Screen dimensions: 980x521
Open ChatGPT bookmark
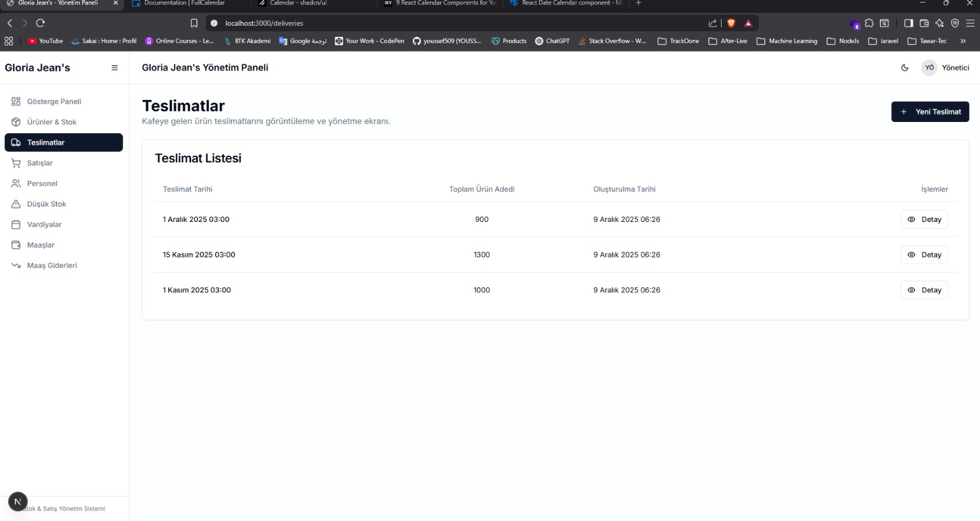coord(552,41)
